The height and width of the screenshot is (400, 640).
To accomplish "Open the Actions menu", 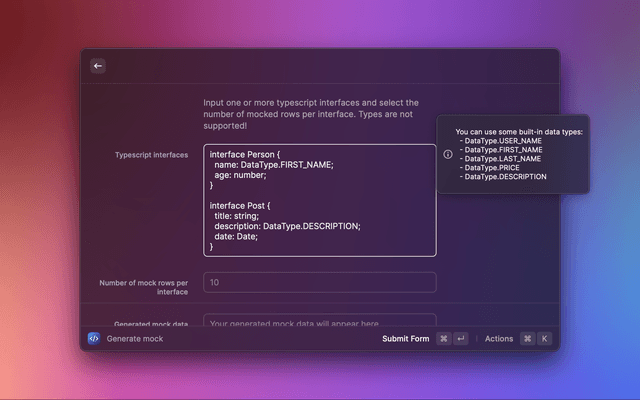I will click(498, 339).
